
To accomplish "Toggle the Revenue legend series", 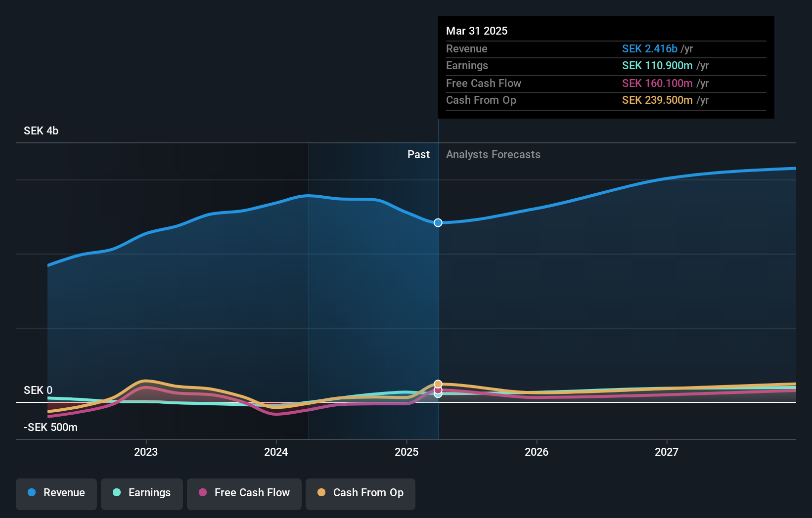I will click(56, 494).
